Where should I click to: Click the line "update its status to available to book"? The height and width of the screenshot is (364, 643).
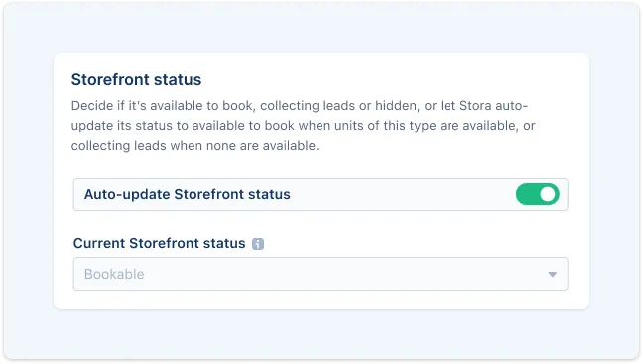[183, 125]
